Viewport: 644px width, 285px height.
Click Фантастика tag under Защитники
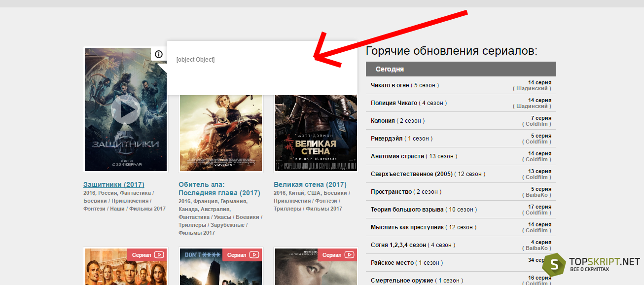tap(135, 193)
